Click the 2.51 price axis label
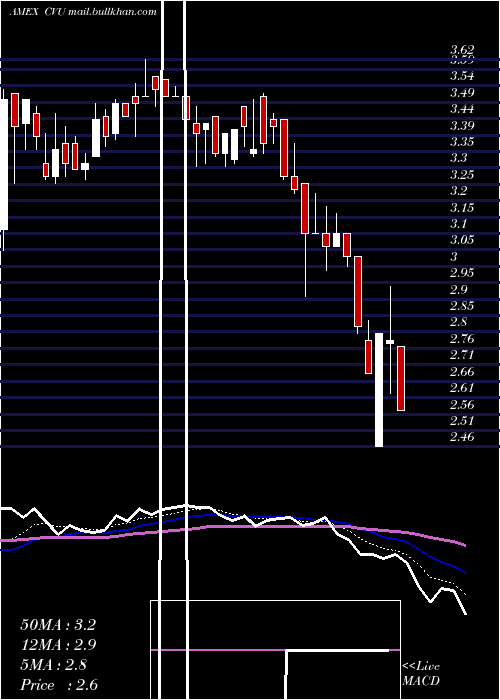This screenshot has height=700, width=500. click(x=462, y=421)
